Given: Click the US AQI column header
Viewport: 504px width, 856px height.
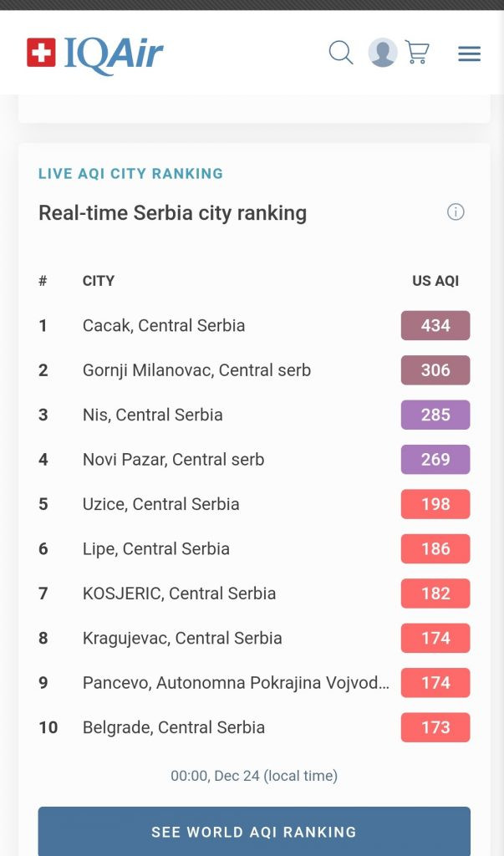Looking at the screenshot, I should pyautogui.click(x=435, y=281).
